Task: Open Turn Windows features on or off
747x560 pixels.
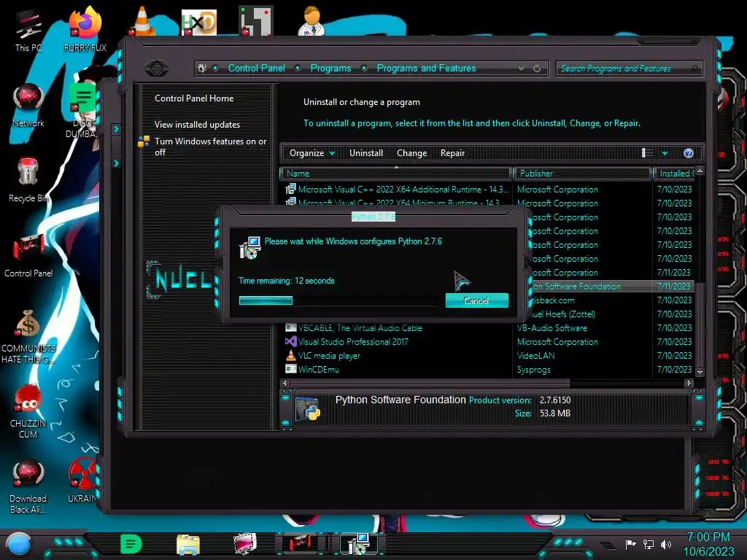Action: (210, 147)
